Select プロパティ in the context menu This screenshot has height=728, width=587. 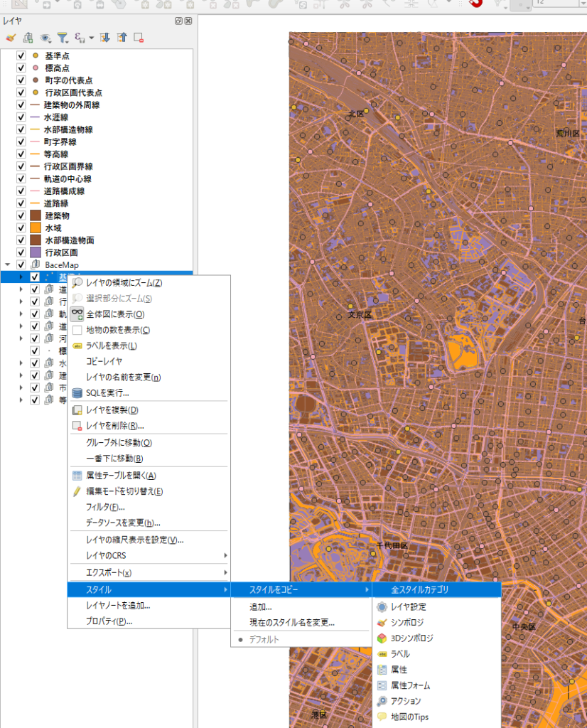coord(109,621)
